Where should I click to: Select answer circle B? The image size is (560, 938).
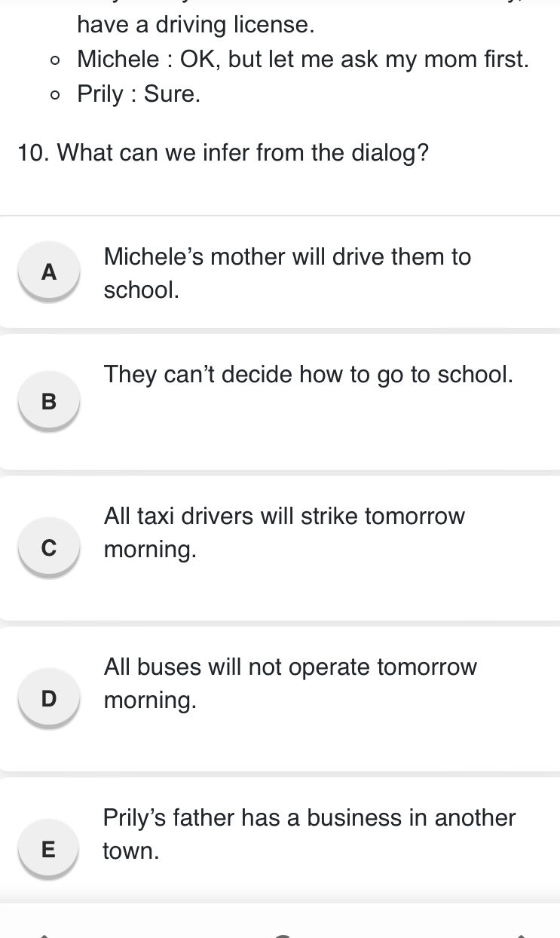[x=48, y=400]
